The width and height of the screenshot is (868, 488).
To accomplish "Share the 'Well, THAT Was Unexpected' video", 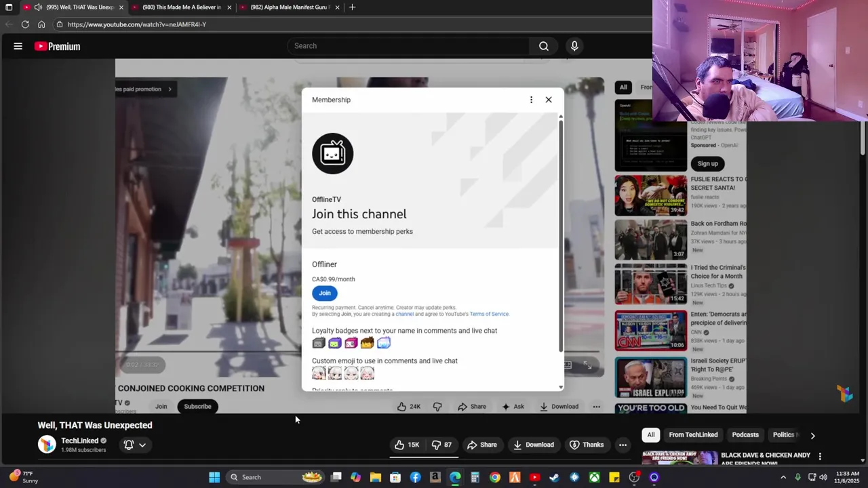I will 482,445.
